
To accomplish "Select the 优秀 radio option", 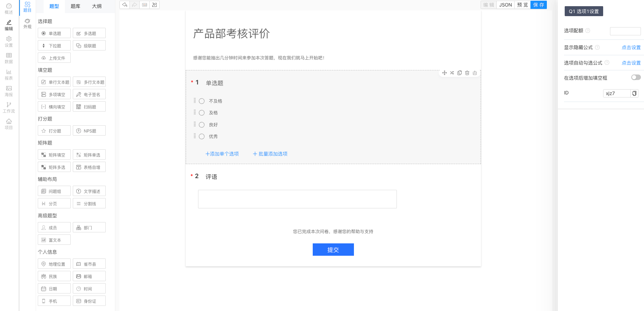I will coord(202,136).
